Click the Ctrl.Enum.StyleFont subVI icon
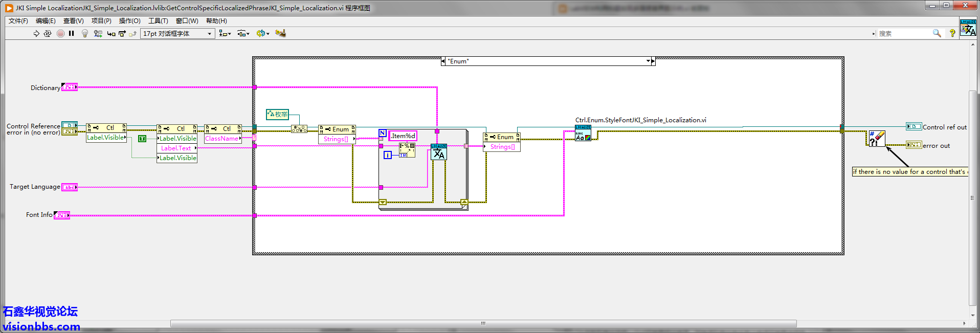Image resolution: width=980 pixels, height=333 pixels. coord(583,133)
